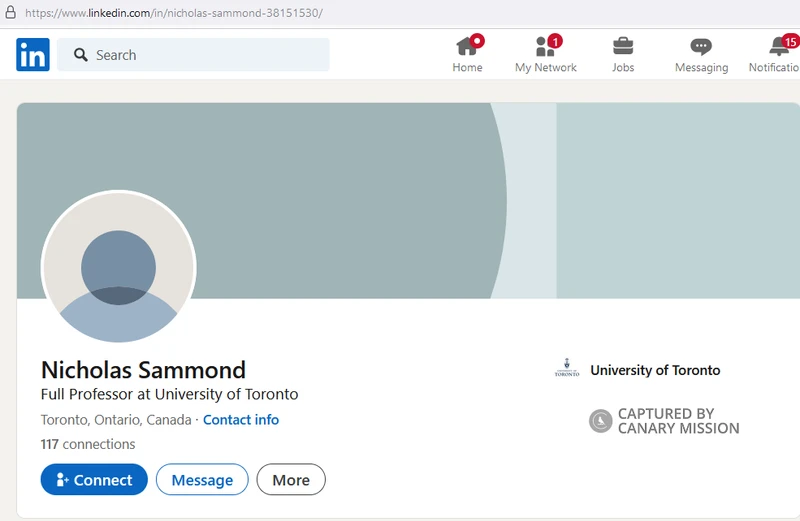This screenshot has width=800, height=521.
Task: Open the My Network people icon
Action: [x=545, y=46]
